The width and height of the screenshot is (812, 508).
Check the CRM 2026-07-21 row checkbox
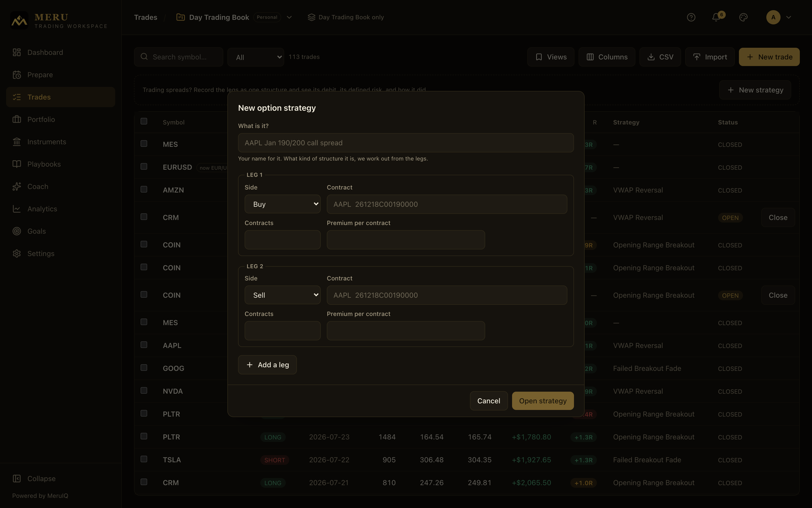[x=144, y=482]
